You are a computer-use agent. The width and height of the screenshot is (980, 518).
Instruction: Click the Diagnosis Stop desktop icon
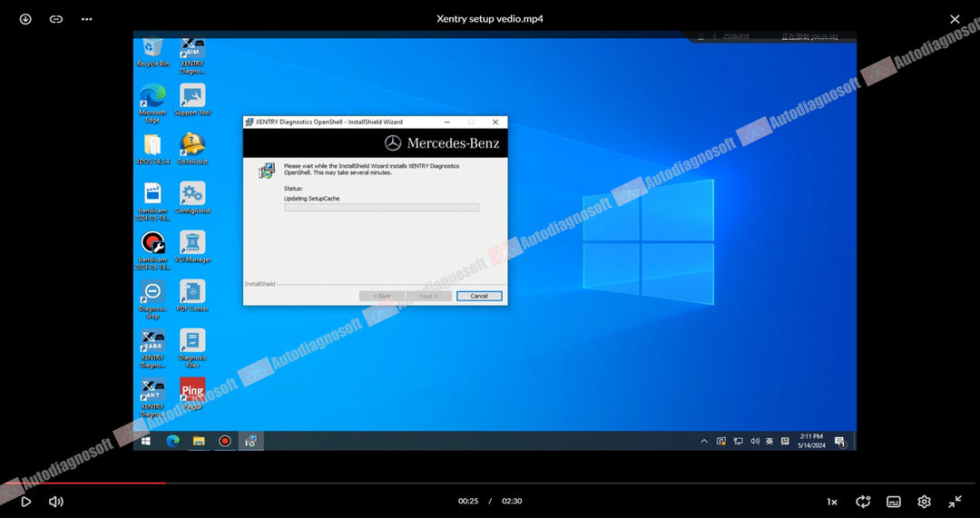coord(152,299)
